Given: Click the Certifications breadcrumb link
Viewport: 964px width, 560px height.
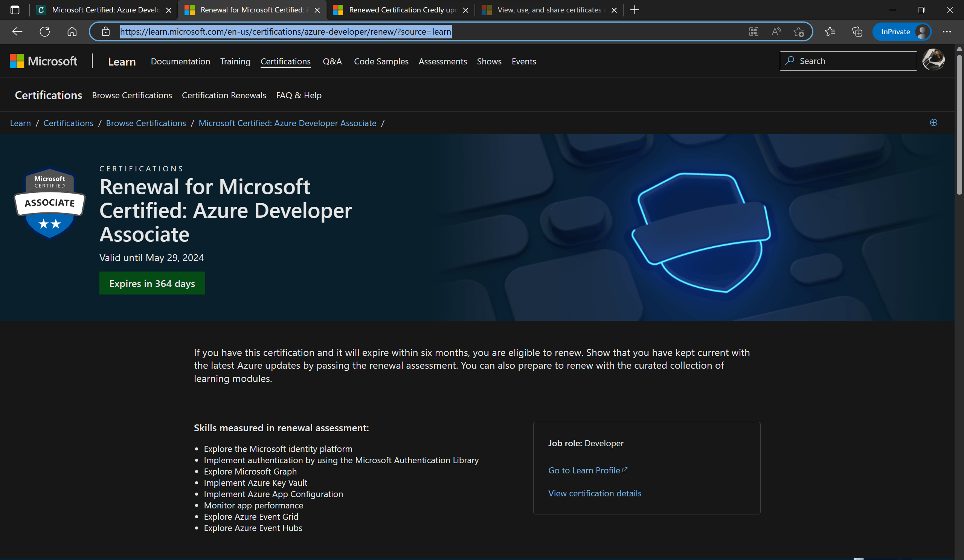Looking at the screenshot, I should coord(68,123).
